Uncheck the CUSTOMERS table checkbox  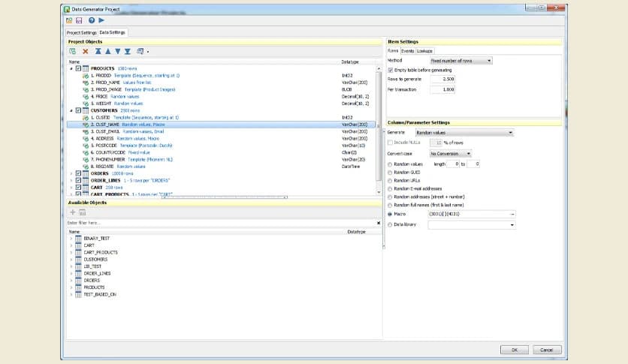point(78,110)
